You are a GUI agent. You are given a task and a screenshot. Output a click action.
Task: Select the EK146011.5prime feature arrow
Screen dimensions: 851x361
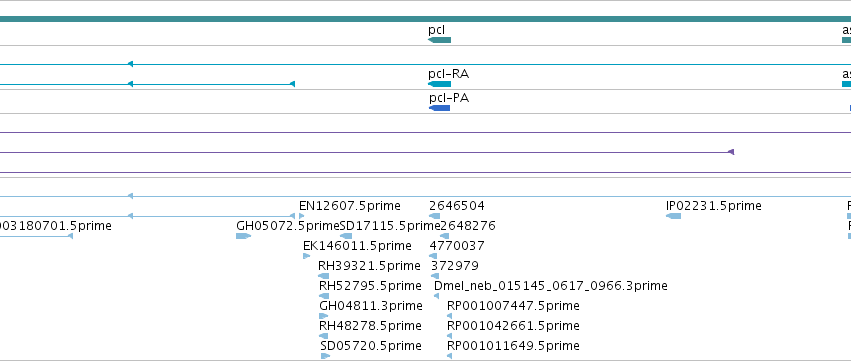307,256
